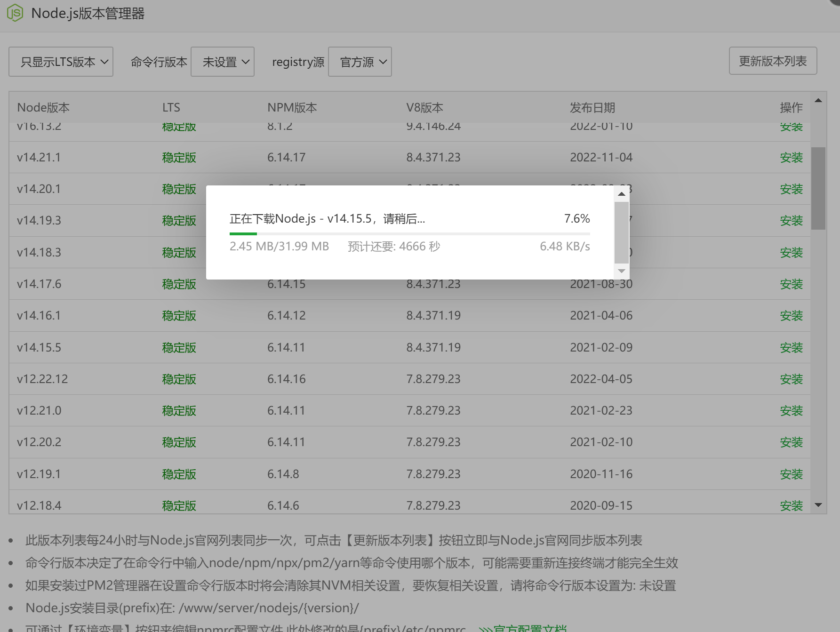Click the dialog's scrollbar up arrow

click(x=622, y=194)
